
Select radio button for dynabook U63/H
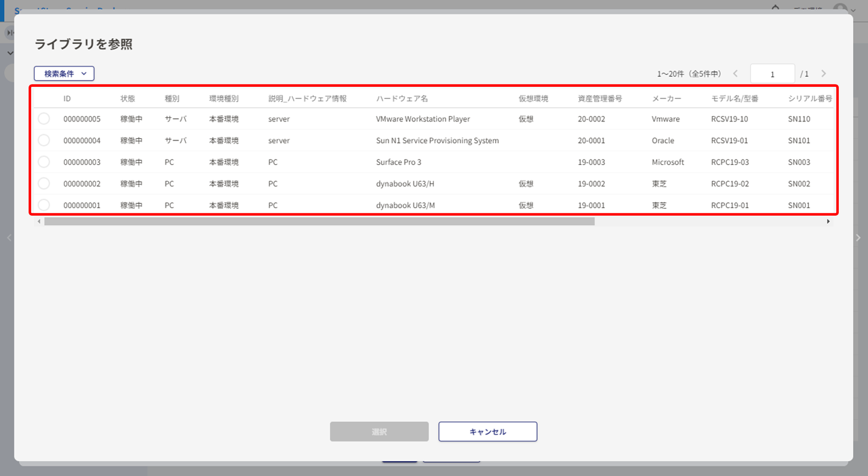tap(44, 184)
